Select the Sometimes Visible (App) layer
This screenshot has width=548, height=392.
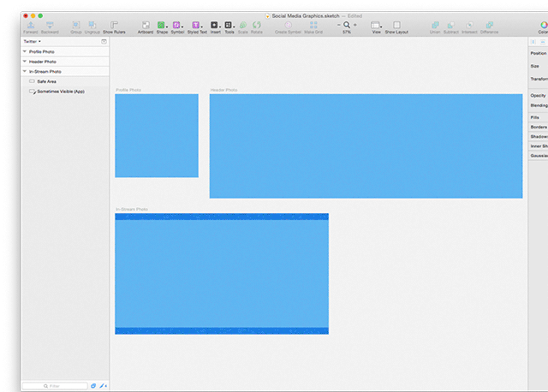click(65, 92)
